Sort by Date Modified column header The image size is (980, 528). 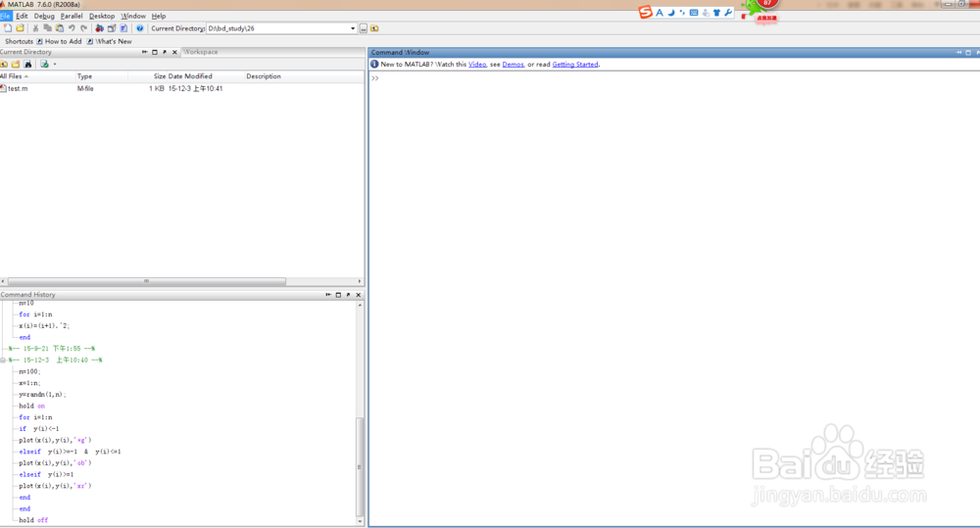190,76
